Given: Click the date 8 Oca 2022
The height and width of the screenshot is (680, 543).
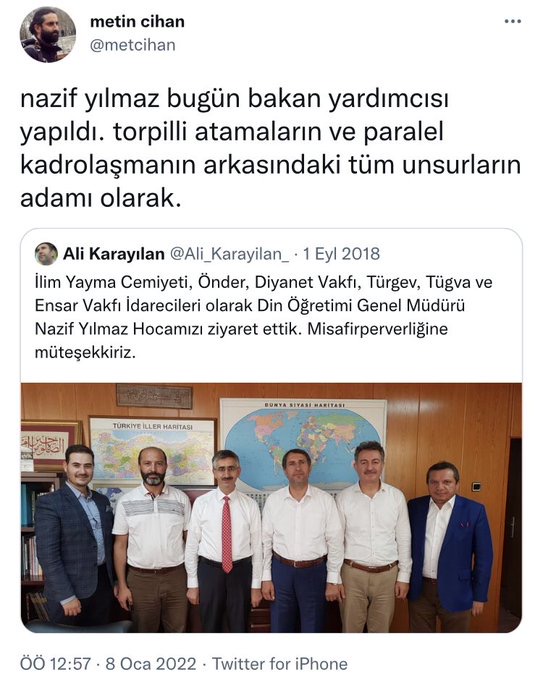Looking at the screenshot, I should [x=151, y=664].
